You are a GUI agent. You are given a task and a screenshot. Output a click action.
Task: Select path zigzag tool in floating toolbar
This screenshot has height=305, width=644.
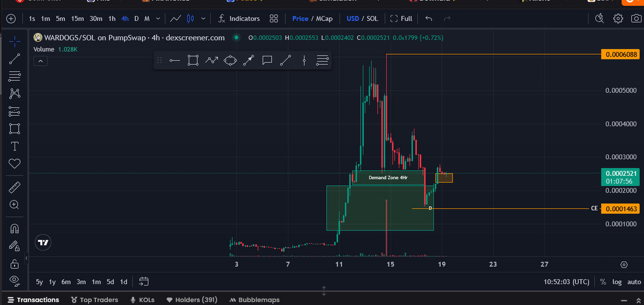point(211,61)
